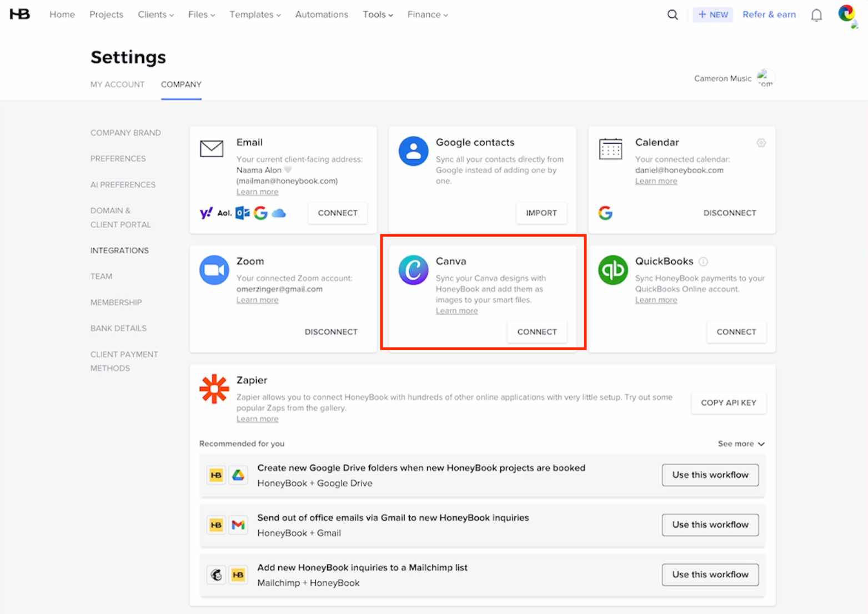Click the Google Drive workflow icon

pyautogui.click(x=238, y=475)
